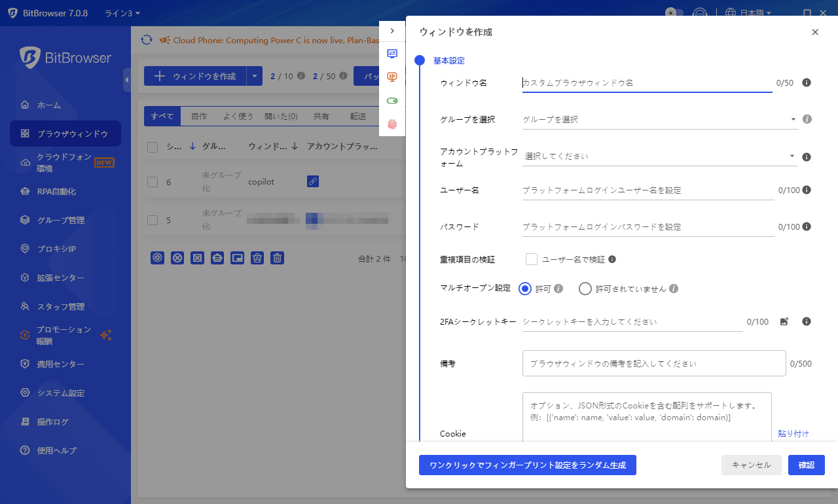Select the 許可されていません radio option

point(585,288)
